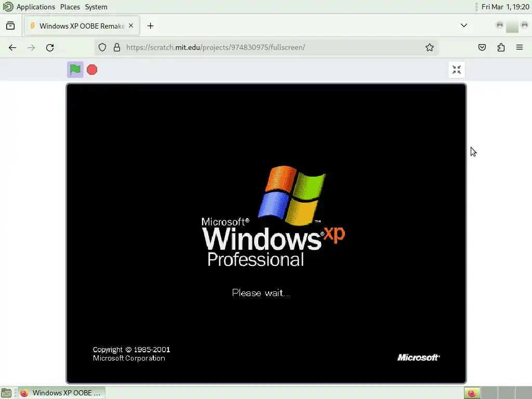Open the Firefox hamburger application menu

(x=520, y=47)
